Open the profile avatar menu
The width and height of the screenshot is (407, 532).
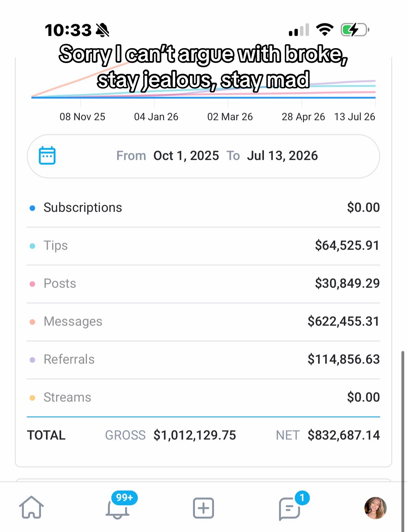375,508
